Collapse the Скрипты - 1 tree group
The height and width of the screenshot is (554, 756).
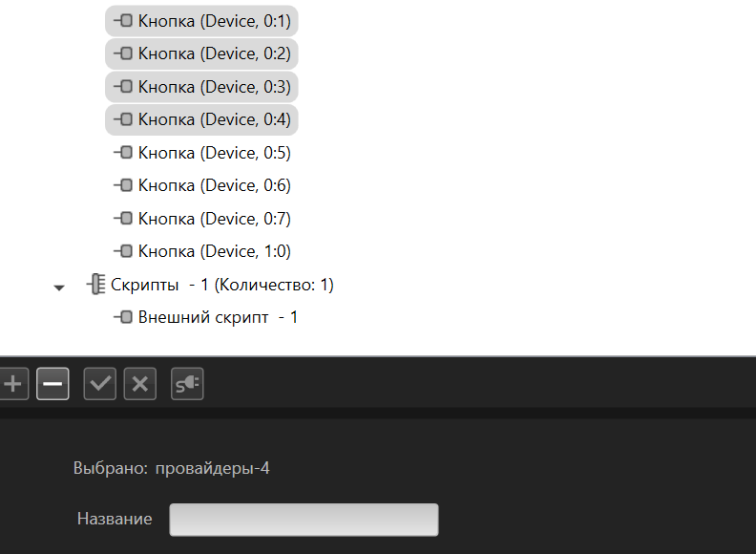pos(59,287)
